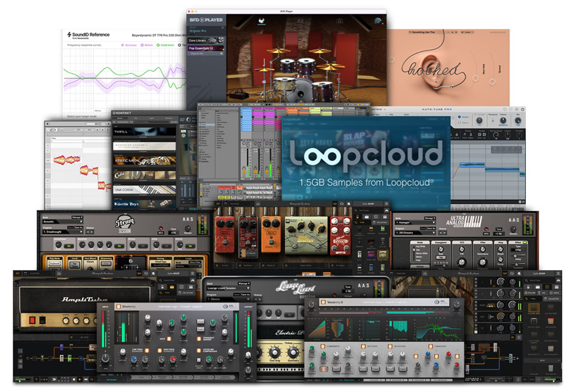Click the Drumstrip orange plugin icon
Screen dimensions: 577x392
pyautogui.click(x=118, y=306)
